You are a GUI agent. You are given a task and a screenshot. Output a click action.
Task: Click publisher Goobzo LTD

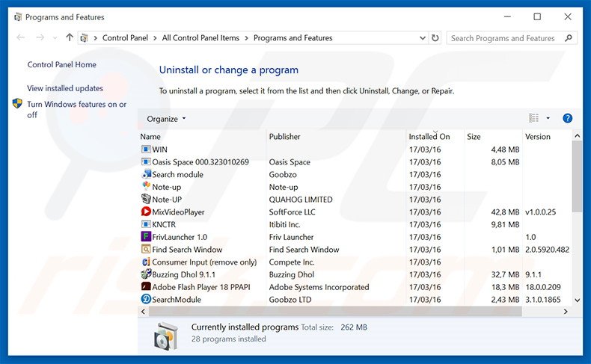[290, 300]
